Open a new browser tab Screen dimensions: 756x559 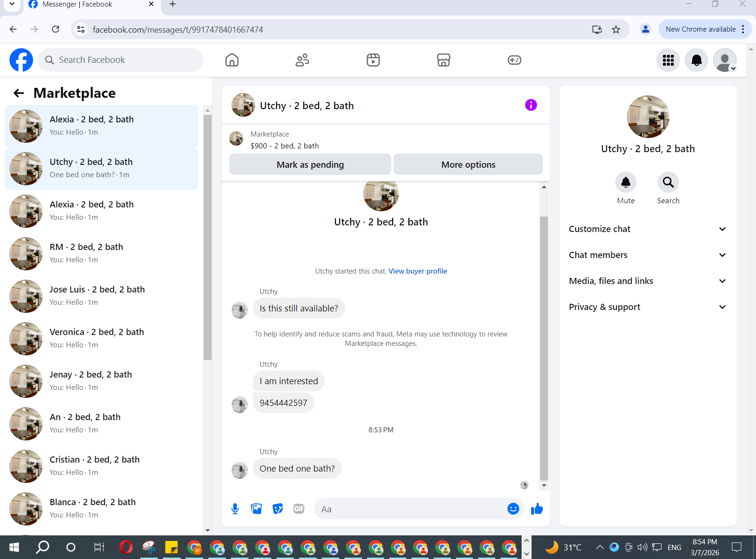(173, 4)
